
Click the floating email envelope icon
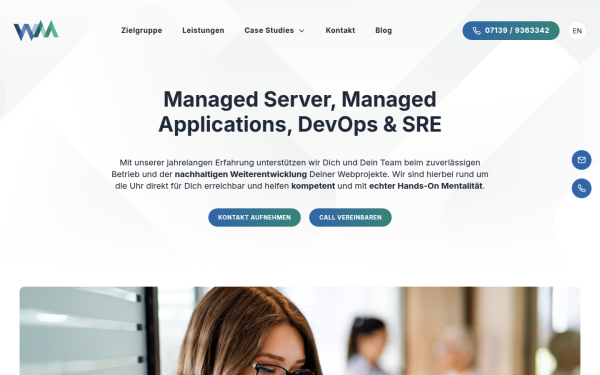[581, 160]
